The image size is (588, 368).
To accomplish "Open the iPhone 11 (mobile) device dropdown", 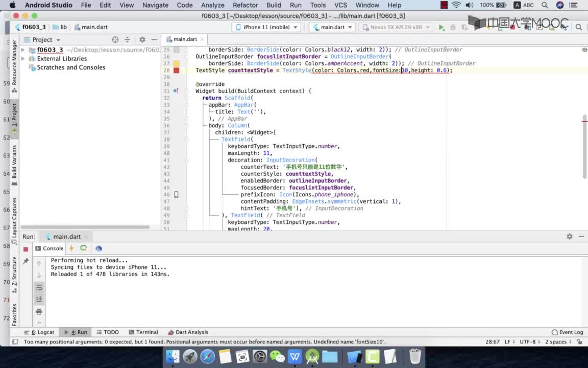I will tap(266, 27).
